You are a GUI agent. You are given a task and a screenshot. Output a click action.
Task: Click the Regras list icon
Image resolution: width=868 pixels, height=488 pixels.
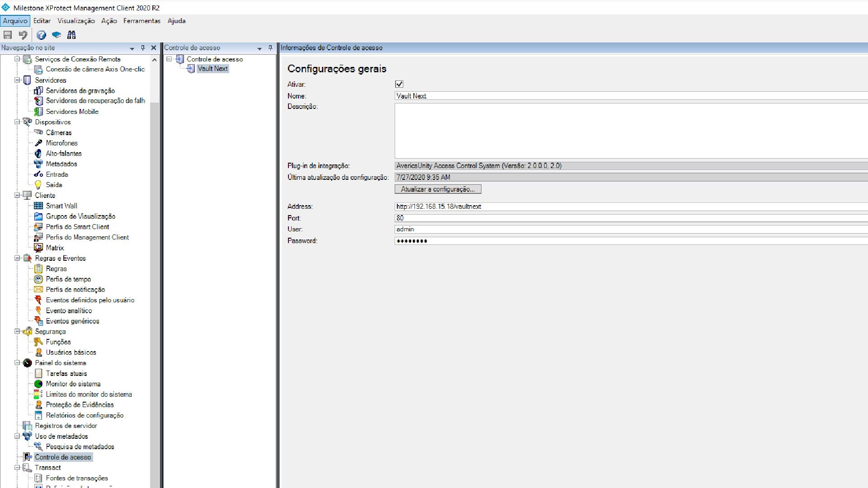38,268
